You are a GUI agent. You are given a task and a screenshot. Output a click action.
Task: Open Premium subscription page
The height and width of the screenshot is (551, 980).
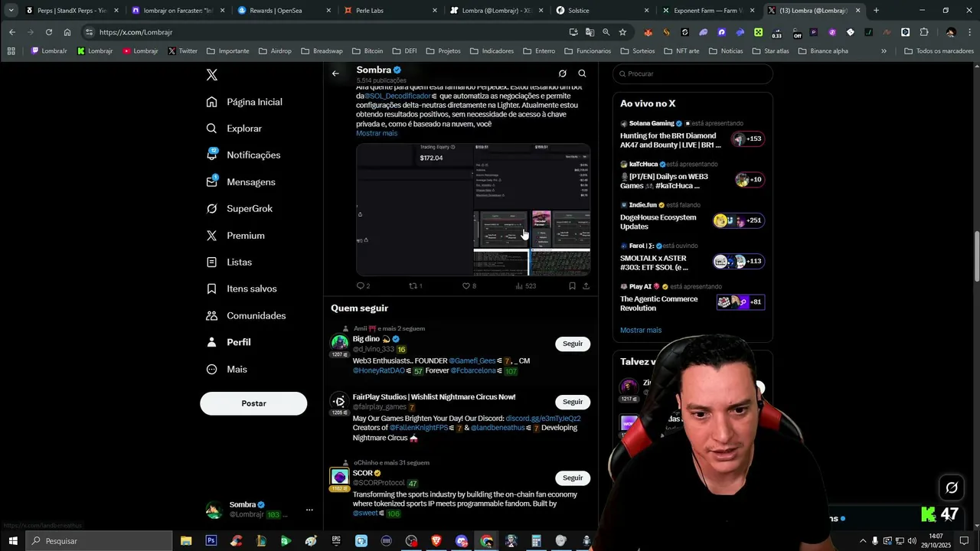click(235, 236)
